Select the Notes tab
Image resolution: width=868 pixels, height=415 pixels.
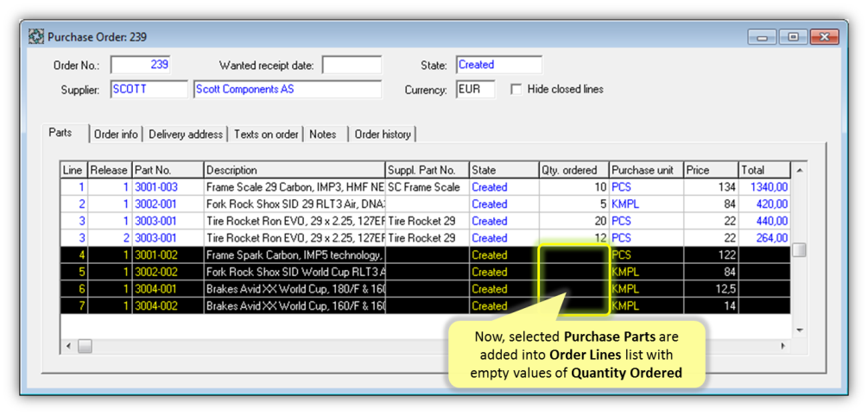point(323,135)
